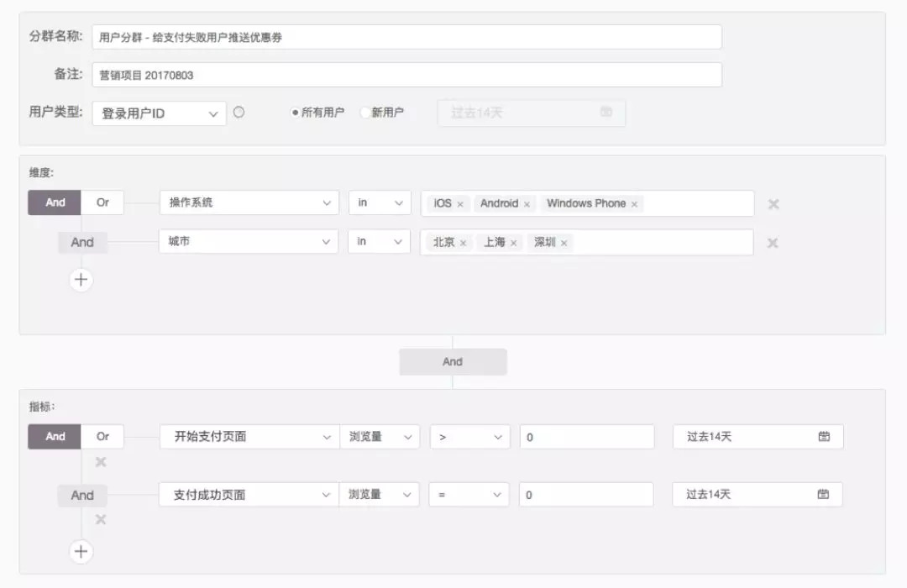The width and height of the screenshot is (907, 588).
Task: Open the > comparison operator dropdown
Action: pyautogui.click(x=469, y=436)
